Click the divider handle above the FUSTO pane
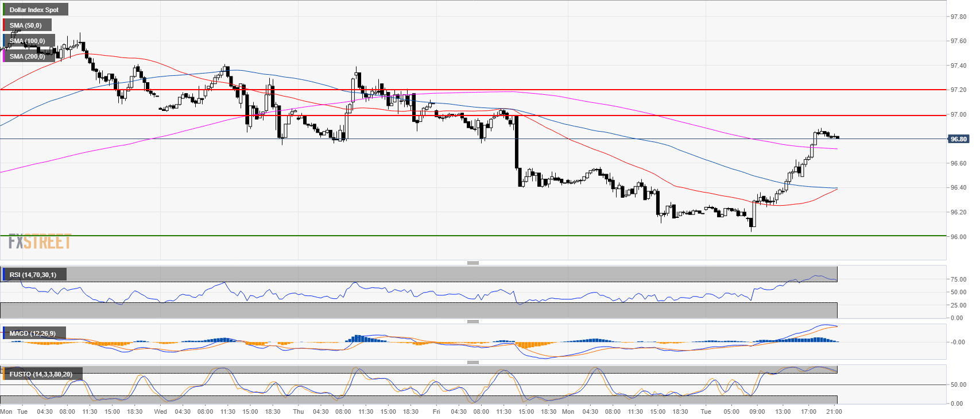980x419 pixels. 472,362
